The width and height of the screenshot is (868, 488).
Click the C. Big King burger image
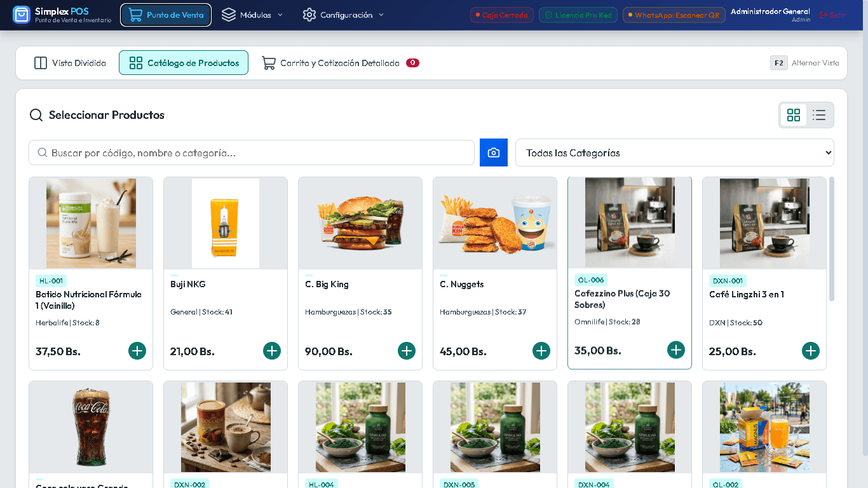click(360, 223)
